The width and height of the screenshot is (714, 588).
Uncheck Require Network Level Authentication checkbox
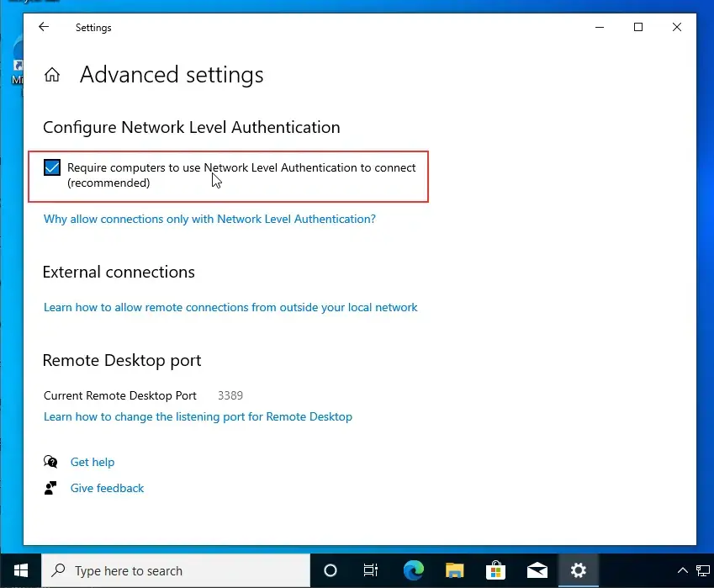pos(52,167)
